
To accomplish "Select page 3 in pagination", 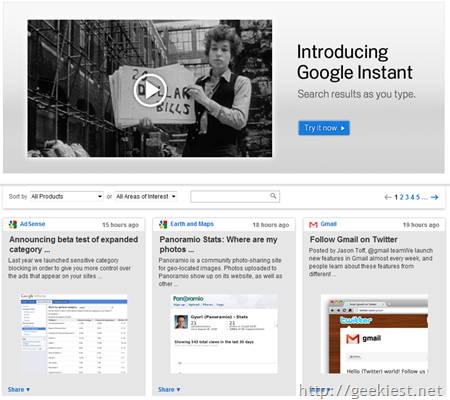I will (x=407, y=197).
